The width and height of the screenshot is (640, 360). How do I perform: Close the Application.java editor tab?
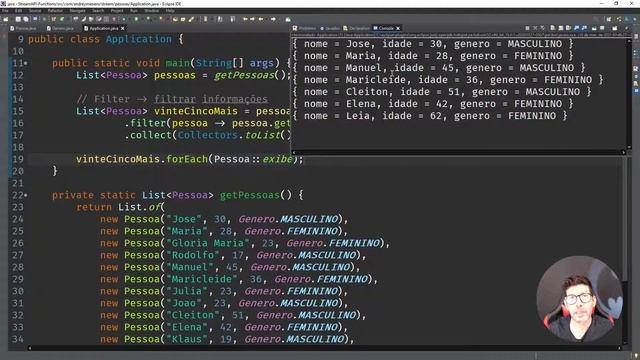[122, 28]
